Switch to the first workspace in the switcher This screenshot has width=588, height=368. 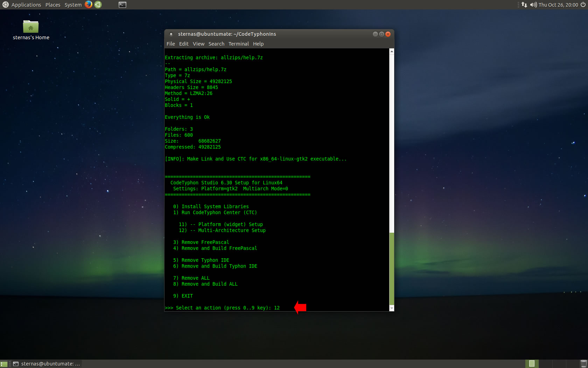(x=532, y=364)
